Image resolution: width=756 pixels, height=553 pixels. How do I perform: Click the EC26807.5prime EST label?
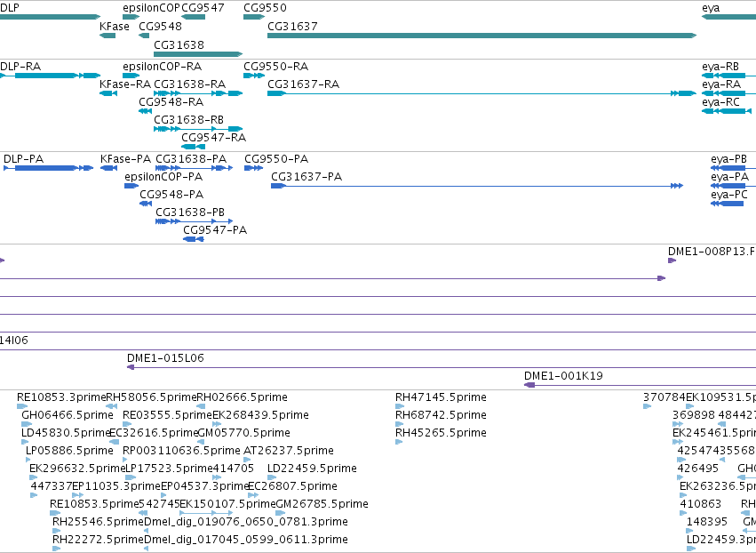(292, 486)
